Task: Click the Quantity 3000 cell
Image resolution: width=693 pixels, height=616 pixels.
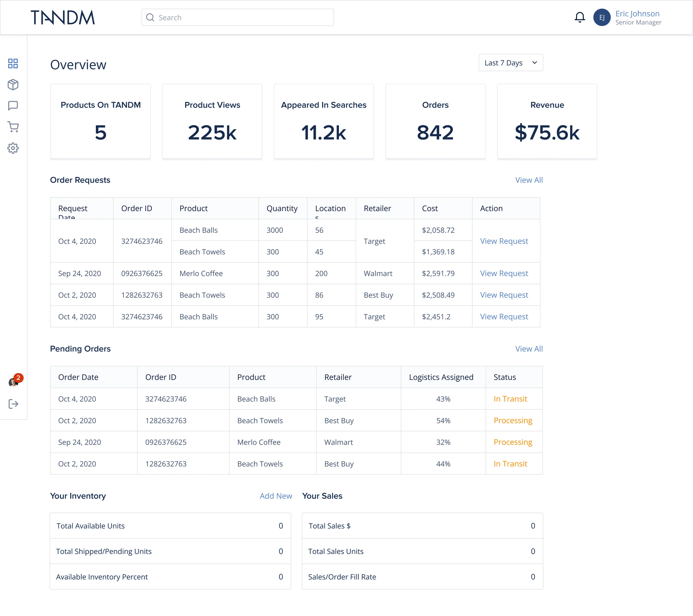Action: point(283,230)
